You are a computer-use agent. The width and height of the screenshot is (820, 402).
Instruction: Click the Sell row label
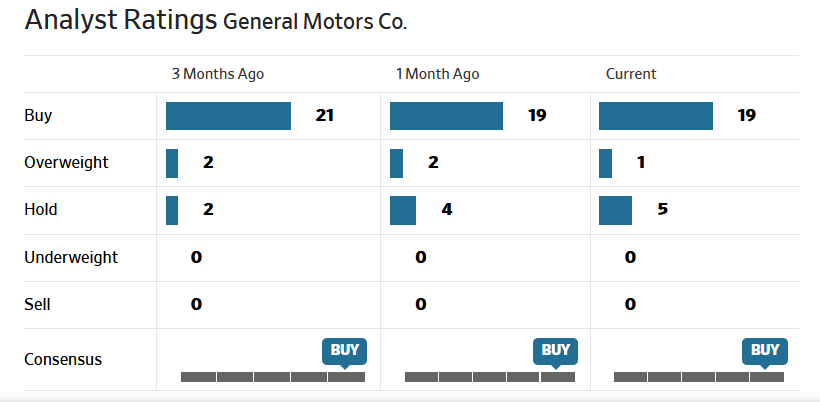click(37, 304)
